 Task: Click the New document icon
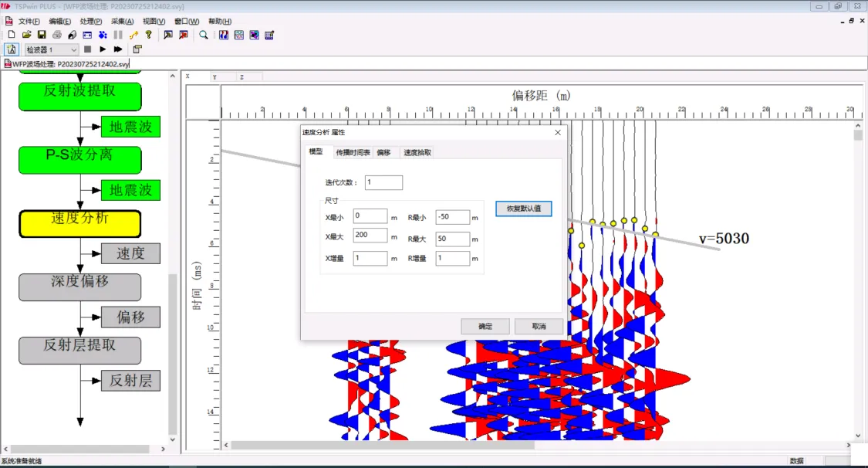point(11,35)
